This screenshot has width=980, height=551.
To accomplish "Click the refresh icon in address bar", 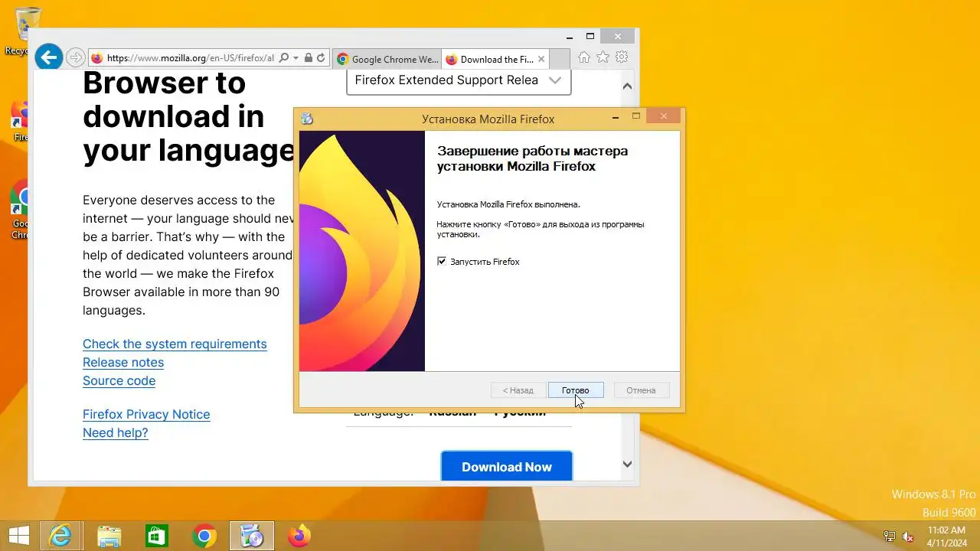I will 321,58.
